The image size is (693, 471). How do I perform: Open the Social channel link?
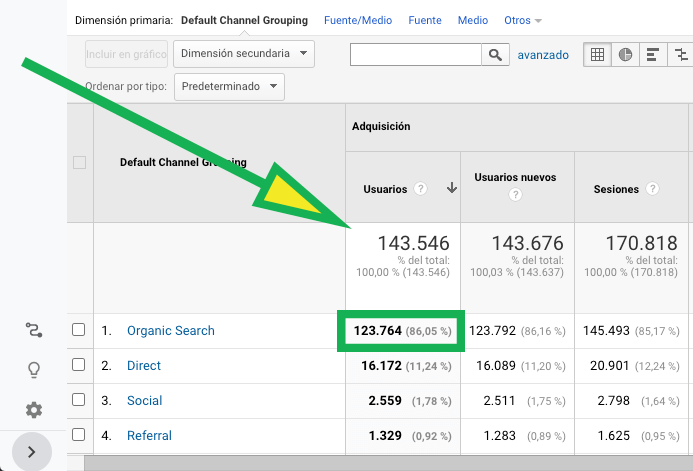click(145, 400)
